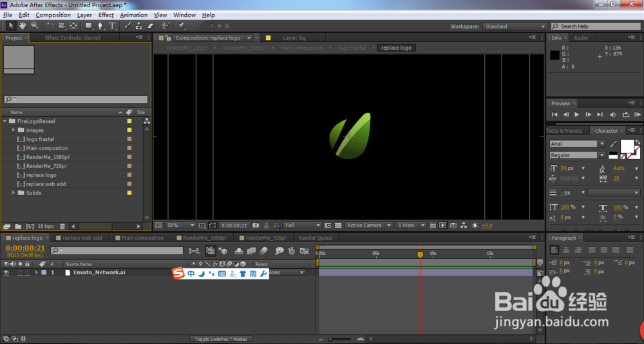Click the timeline zoom slider
Viewport: 644px width, 344px height.
coord(339,339)
